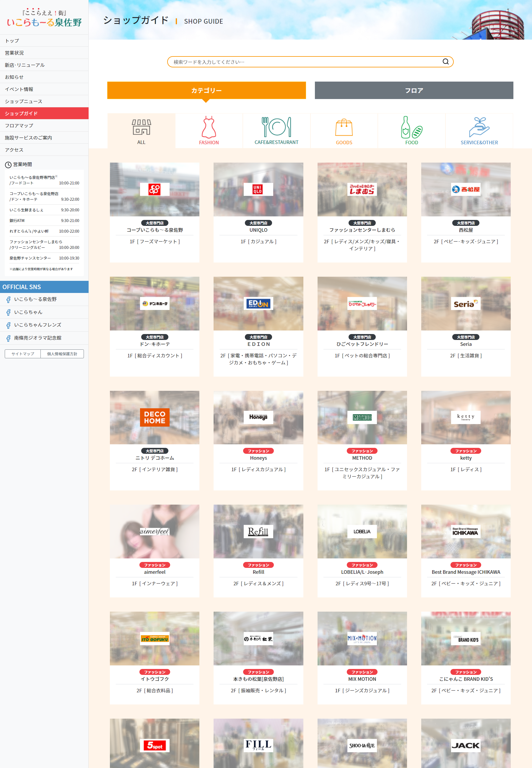Open ショップガイド menu item
The height and width of the screenshot is (768, 532).
point(44,114)
